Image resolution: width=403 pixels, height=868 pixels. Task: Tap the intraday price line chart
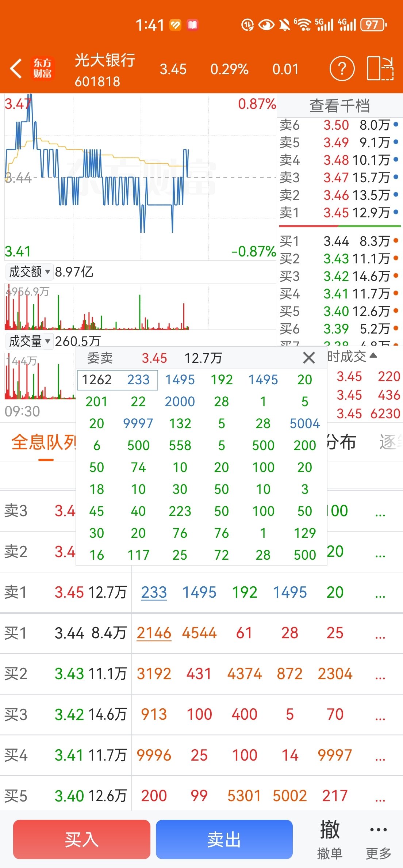tap(141, 177)
